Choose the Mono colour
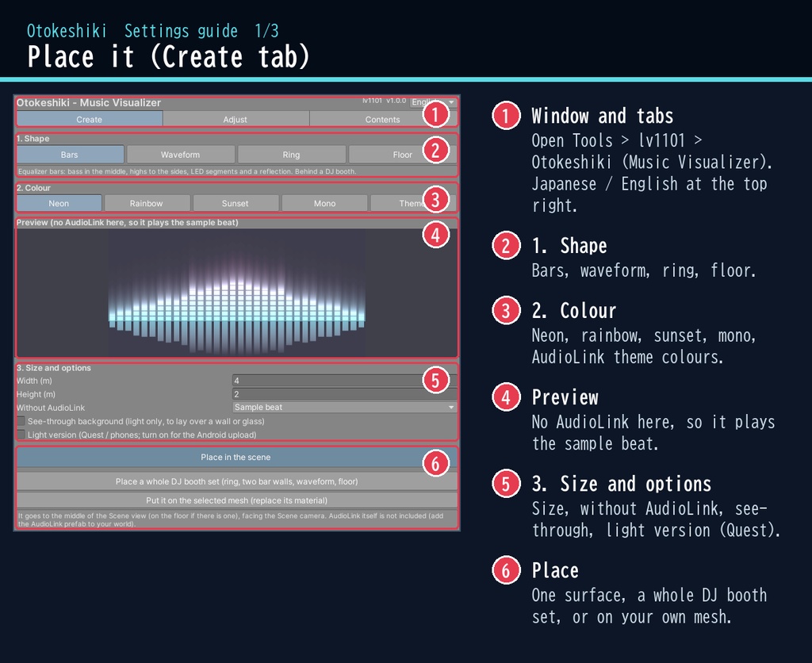The image size is (812, 663). (x=324, y=203)
